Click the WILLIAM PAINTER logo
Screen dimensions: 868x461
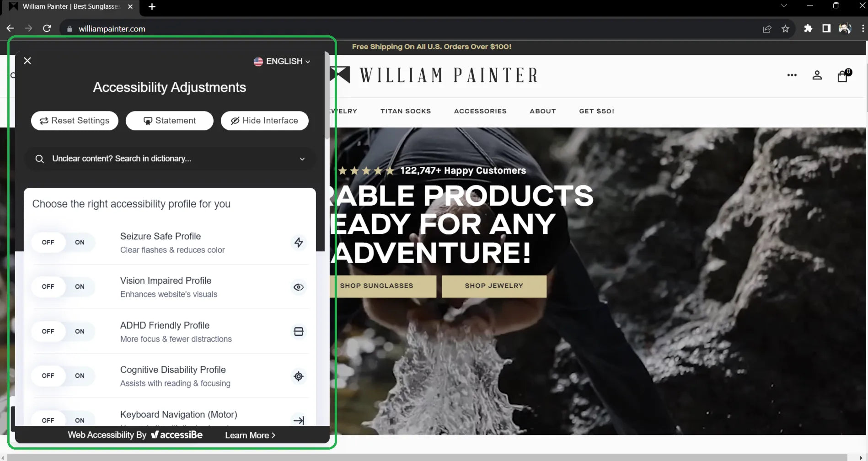[x=434, y=75]
